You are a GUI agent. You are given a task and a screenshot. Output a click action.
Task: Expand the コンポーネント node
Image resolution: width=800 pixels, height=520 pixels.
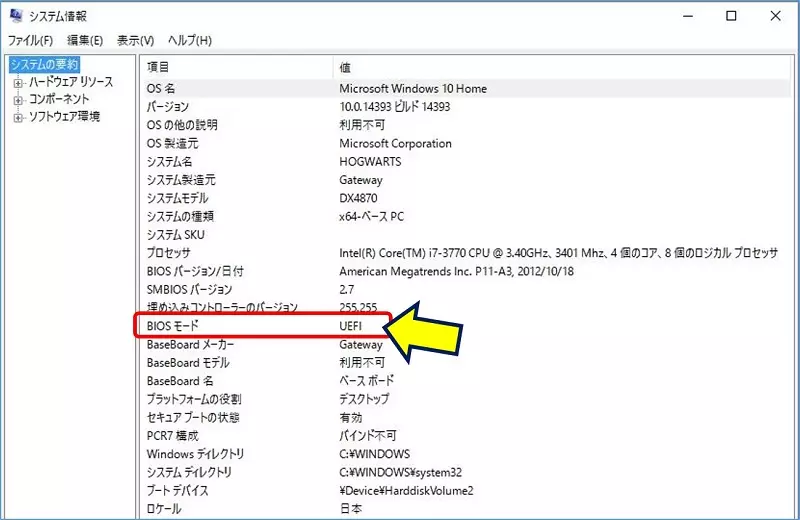(18, 100)
